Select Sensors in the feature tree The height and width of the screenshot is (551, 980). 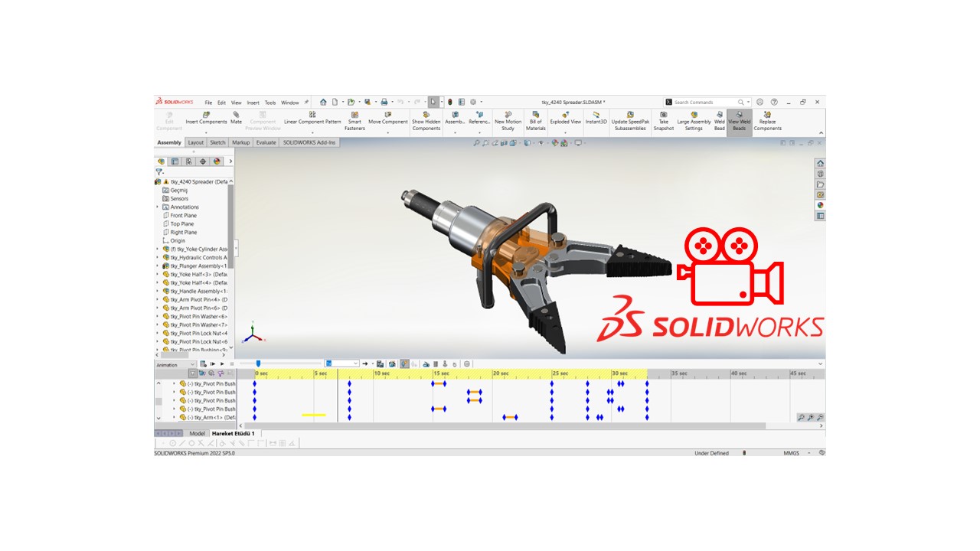tap(175, 198)
